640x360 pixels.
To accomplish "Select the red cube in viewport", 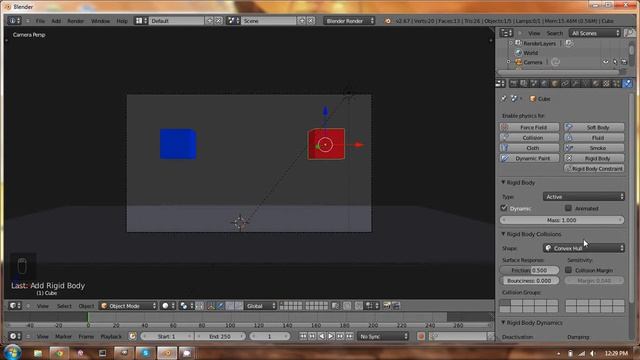I will 326,144.
